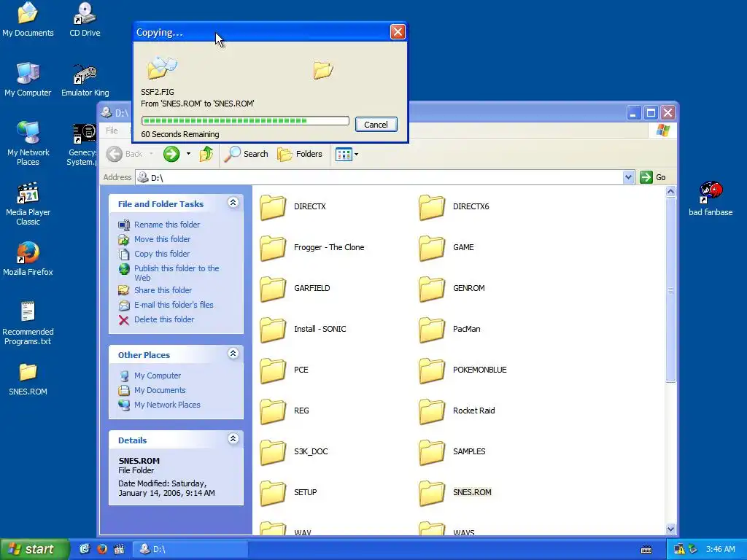Launch Firefox from Quick Launch bar
The image size is (747, 560).
[x=102, y=549]
